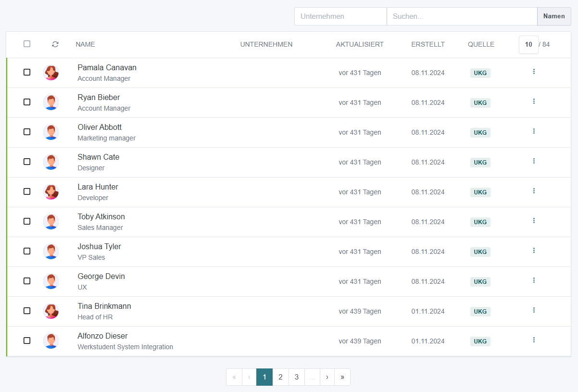Viewport: 578px width, 392px height.
Task: Open three-dot menu for George Devin
Action: (x=534, y=280)
